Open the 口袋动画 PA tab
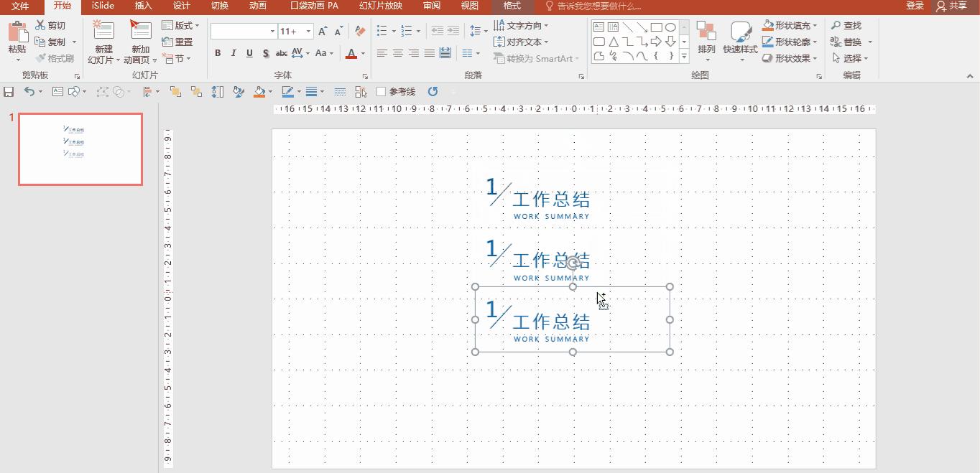980x473 pixels. click(314, 6)
